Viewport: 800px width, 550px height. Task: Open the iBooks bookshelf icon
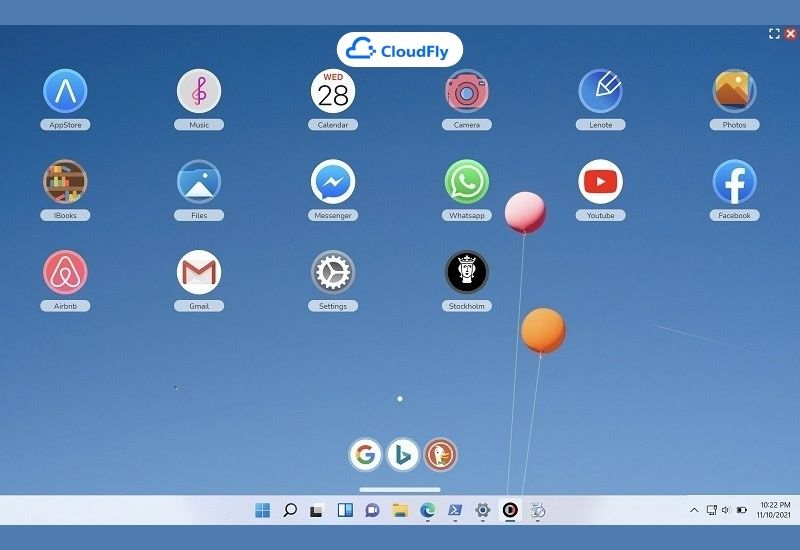point(65,182)
